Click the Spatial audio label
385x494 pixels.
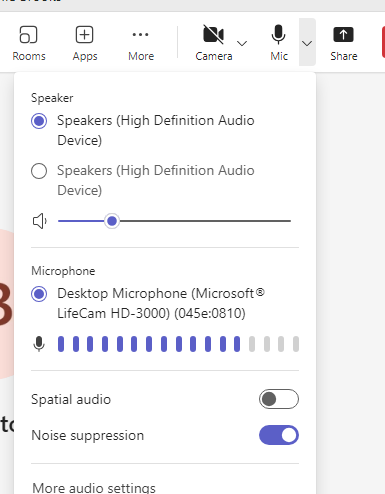71,399
